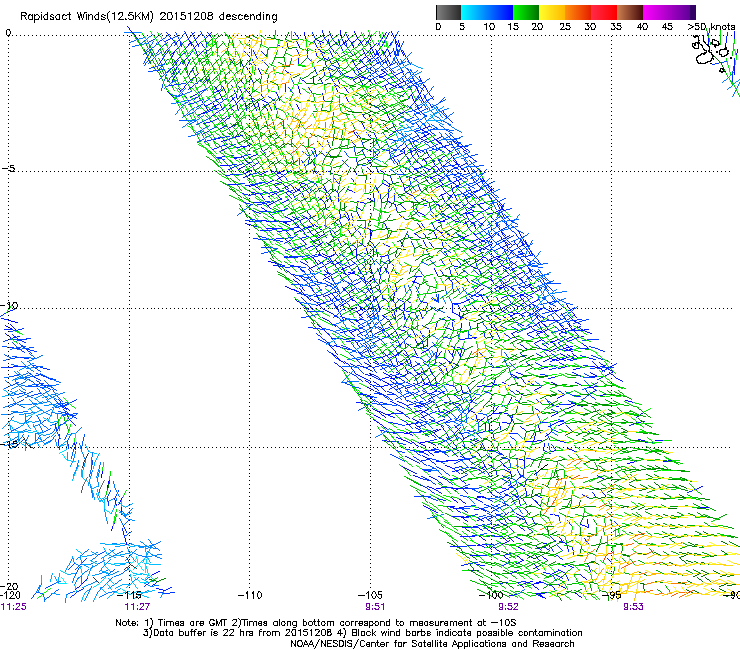Viewport: 740px width, 650px height.
Task: Click the '-115' longitude axis label
Action: point(129,595)
